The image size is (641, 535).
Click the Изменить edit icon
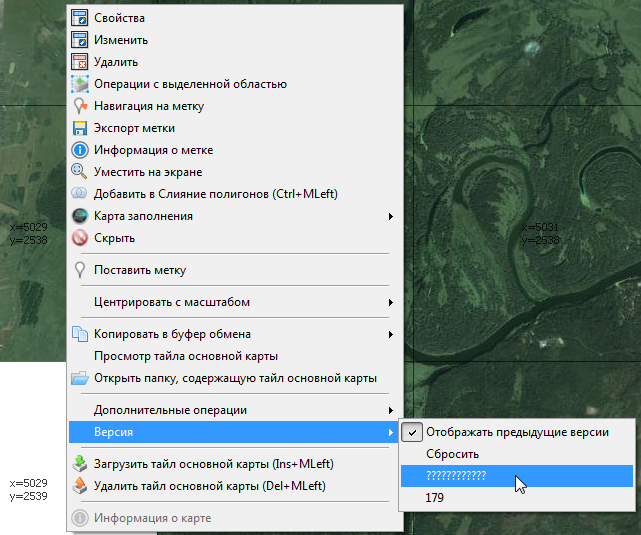80,40
